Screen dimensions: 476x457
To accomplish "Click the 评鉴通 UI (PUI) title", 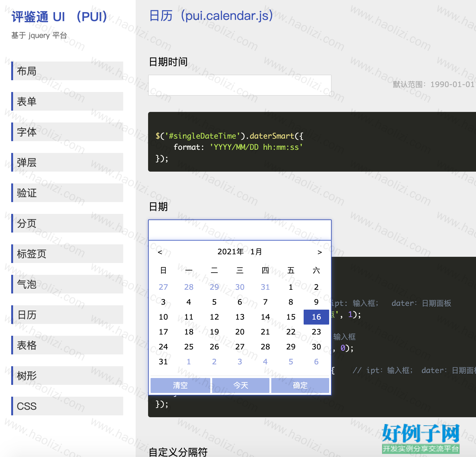I will (x=59, y=17).
